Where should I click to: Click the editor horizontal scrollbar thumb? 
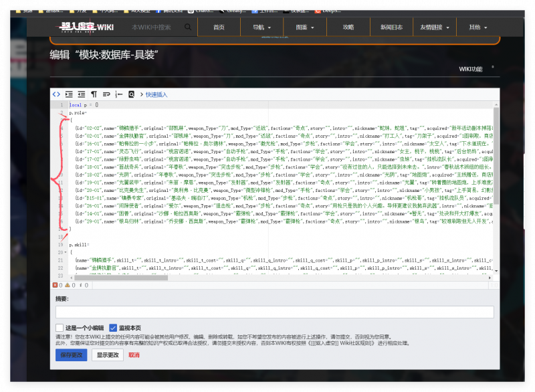coord(121,278)
